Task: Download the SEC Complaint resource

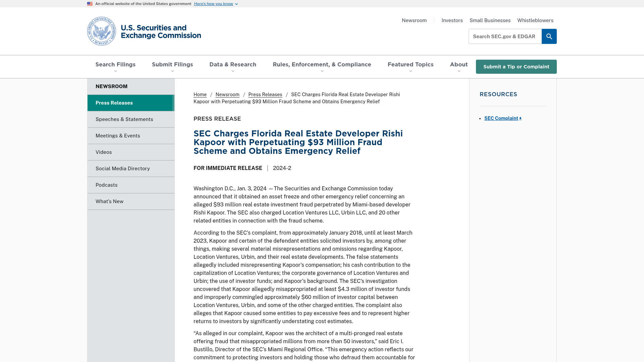Action: point(503,118)
